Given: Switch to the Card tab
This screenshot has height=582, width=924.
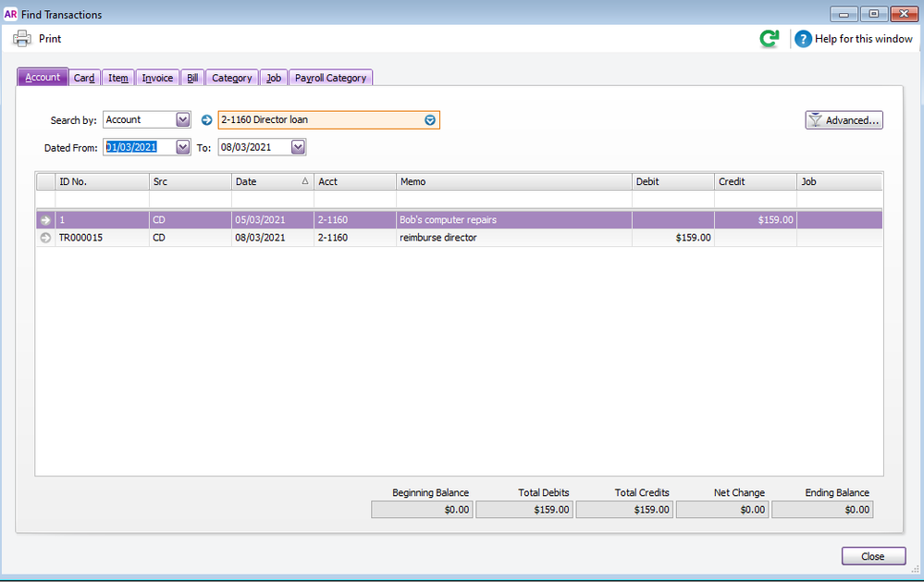Looking at the screenshot, I should click(84, 78).
